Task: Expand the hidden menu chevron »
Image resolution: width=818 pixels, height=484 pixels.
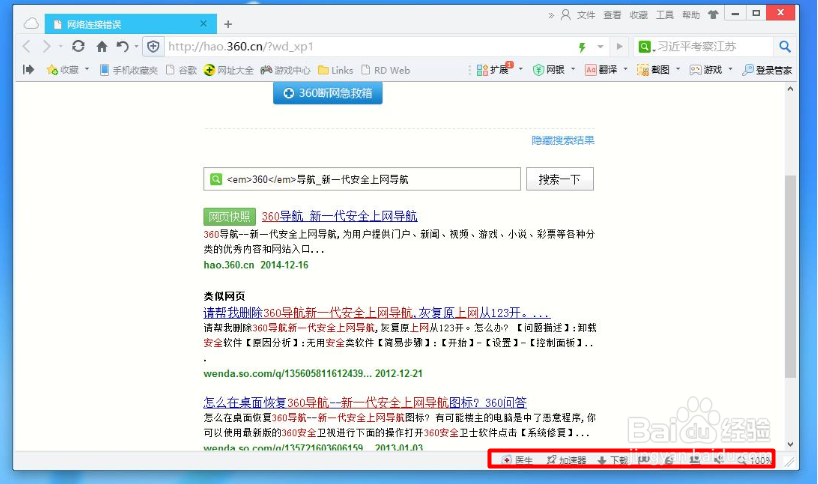Action: click(x=551, y=16)
